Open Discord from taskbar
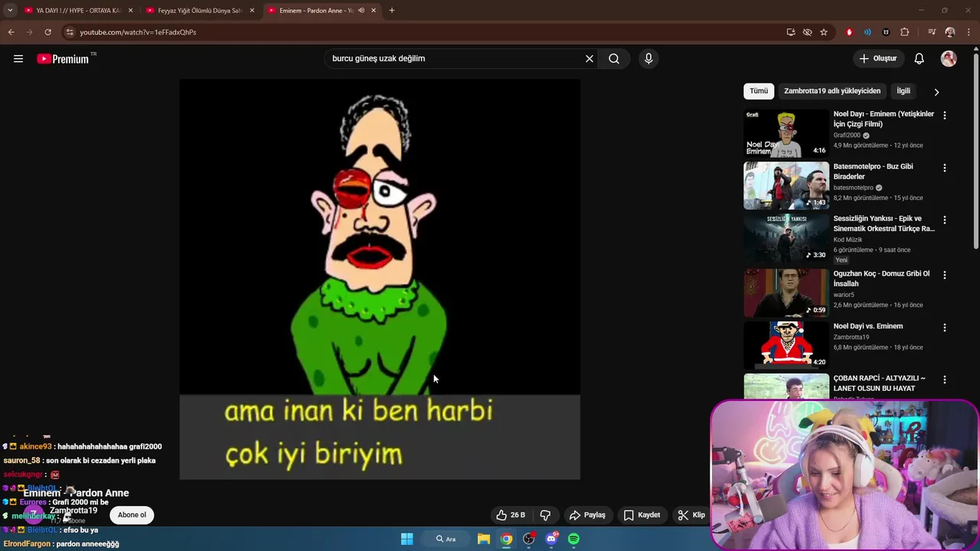Screen dimensions: 980x551 [551, 539]
